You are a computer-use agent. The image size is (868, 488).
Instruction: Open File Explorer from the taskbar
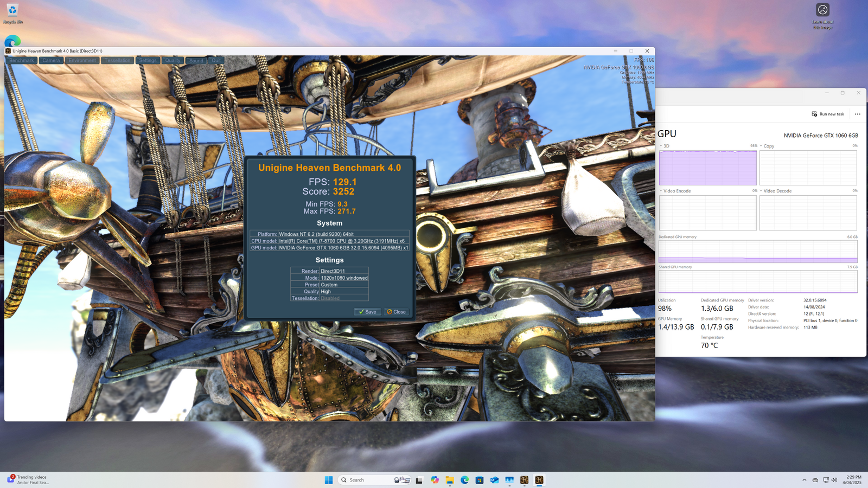[x=450, y=480]
